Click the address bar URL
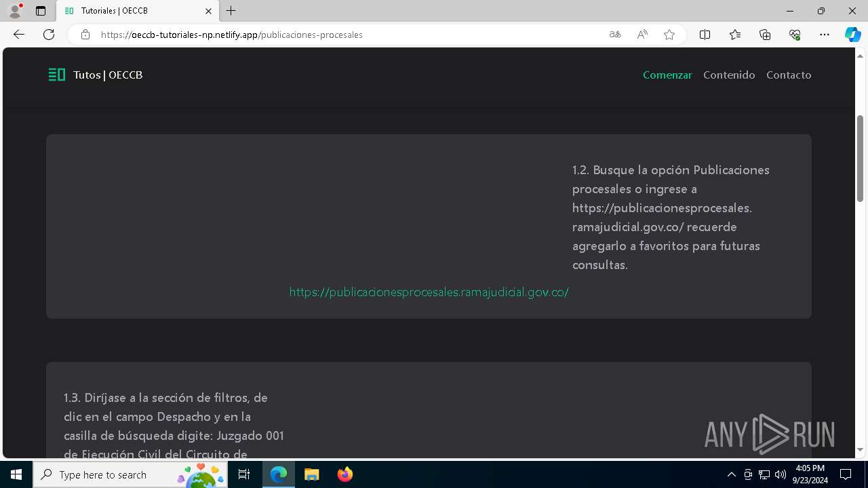 point(232,35)
